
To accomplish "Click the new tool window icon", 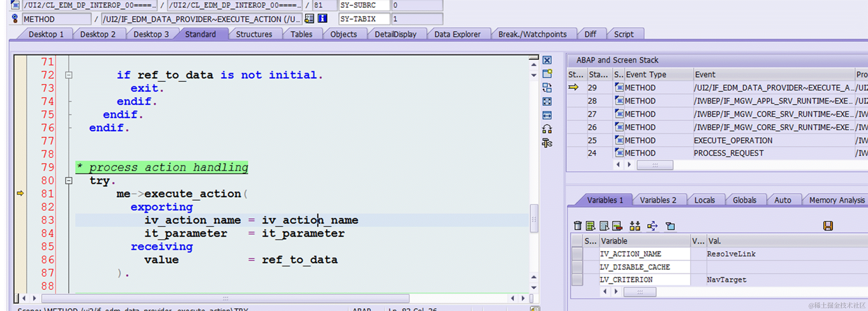I will [547, 74].
